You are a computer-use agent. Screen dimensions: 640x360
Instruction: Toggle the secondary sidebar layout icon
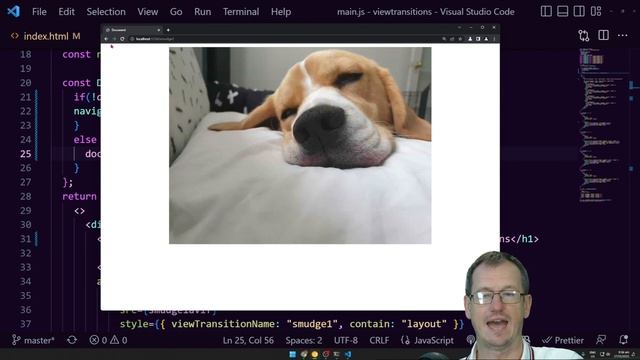point(579,11)
